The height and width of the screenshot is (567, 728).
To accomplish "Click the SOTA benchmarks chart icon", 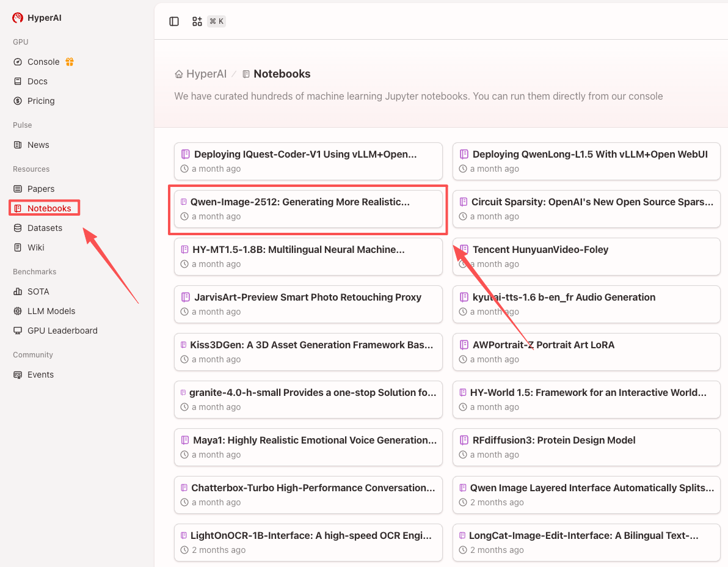I will (x=18, y=291).
